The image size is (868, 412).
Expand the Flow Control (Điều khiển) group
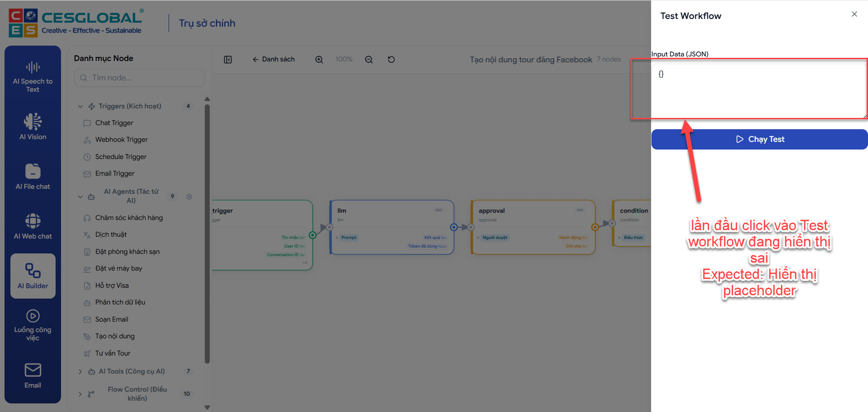pos(80,394)
